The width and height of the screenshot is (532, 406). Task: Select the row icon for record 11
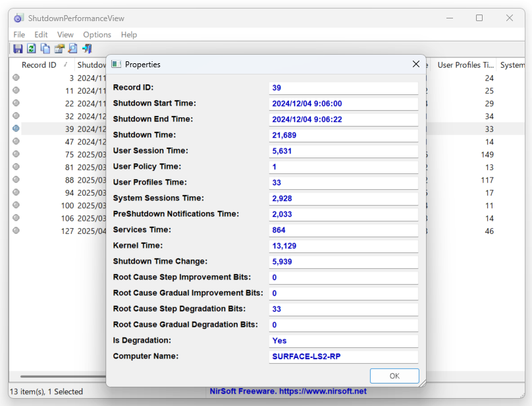coord(16,90)
